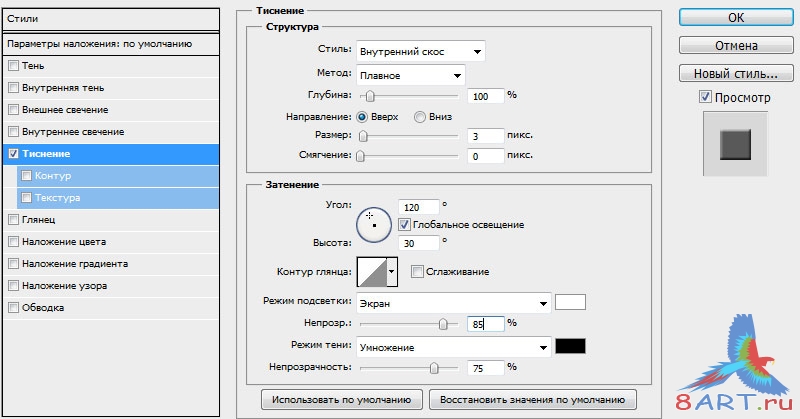Enable the Внутренняя тень checkbox
The height and width of the screenshot is (419, 800).
click(x=14, y=88)
